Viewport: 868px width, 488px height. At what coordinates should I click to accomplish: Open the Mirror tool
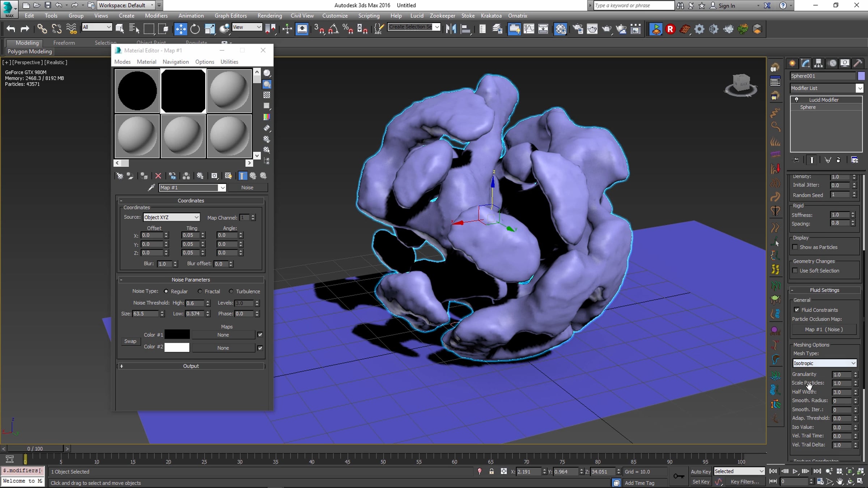pos(451,29)
